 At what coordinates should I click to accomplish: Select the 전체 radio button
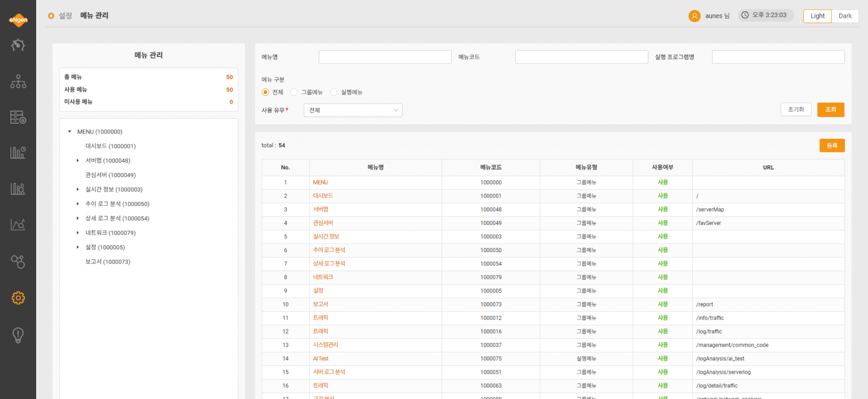pos(265,92)
